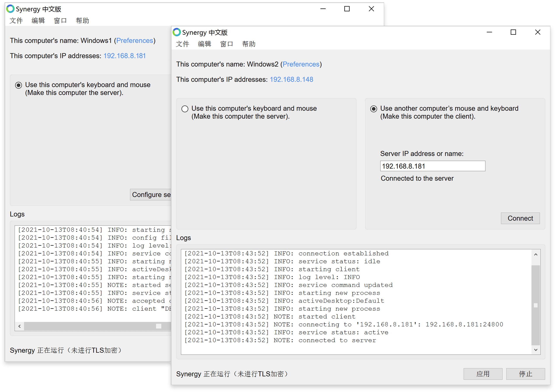Click IP address 192.168.8.148 link
555x392 pixels.
click(x=291, y=80)
